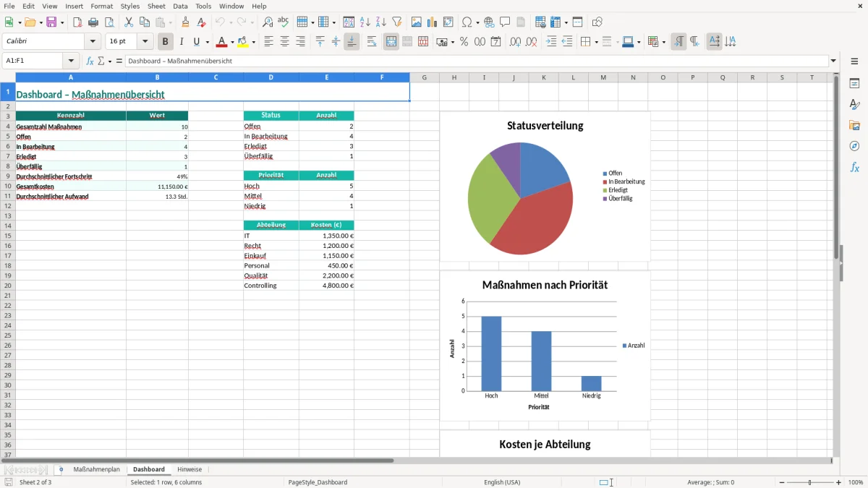Click Insert Special Character omega icon
This screenshot has width=868, height=488.
click(x=467, y=22)
